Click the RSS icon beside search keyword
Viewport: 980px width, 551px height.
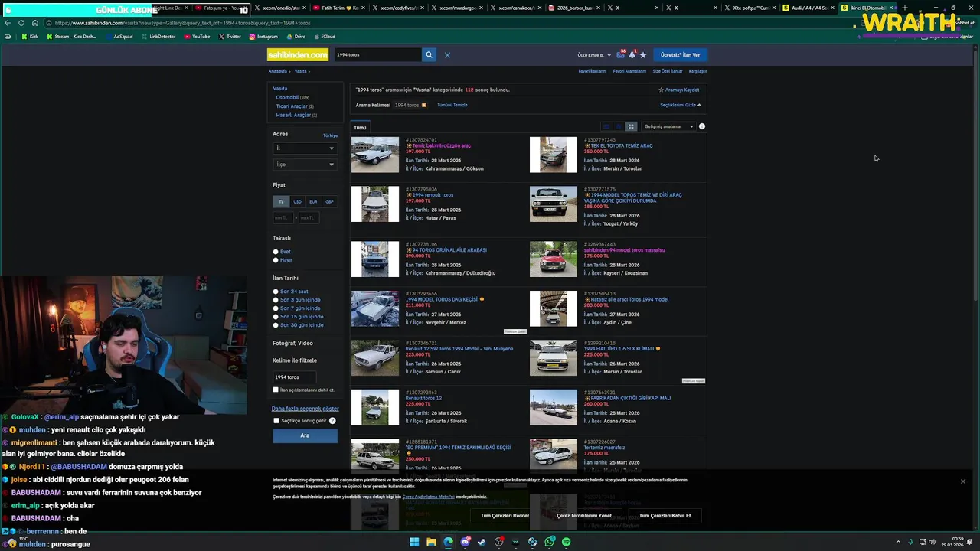point(423,105)
